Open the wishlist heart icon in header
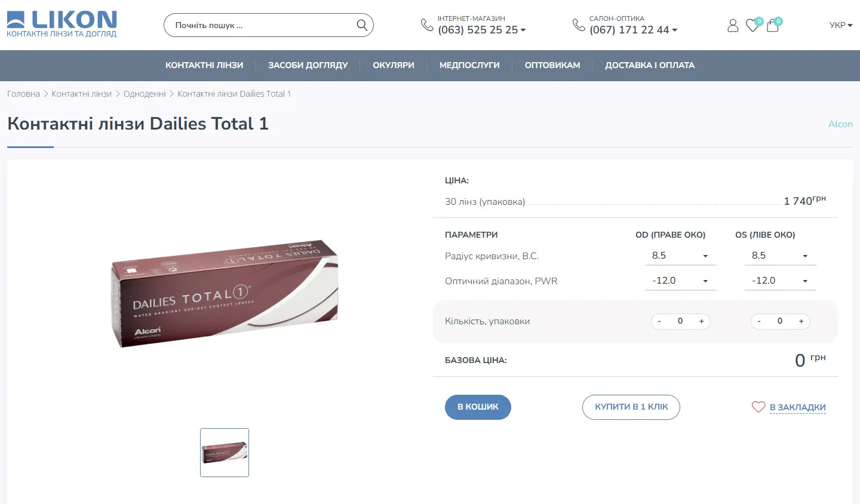Screen dimensions: 860x504 (752, 25)
